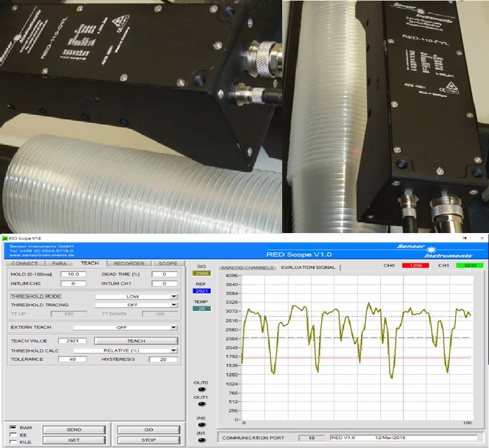Edit the HYSTERESIS value field
The image size is (489, 448).
(x=163, y=360)
